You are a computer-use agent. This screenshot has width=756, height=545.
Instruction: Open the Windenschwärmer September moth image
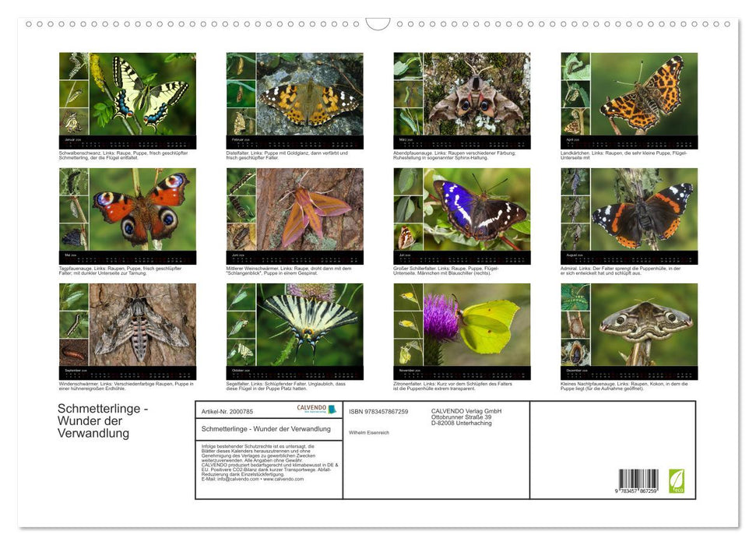pyautogui.click(x=142, y=325)
